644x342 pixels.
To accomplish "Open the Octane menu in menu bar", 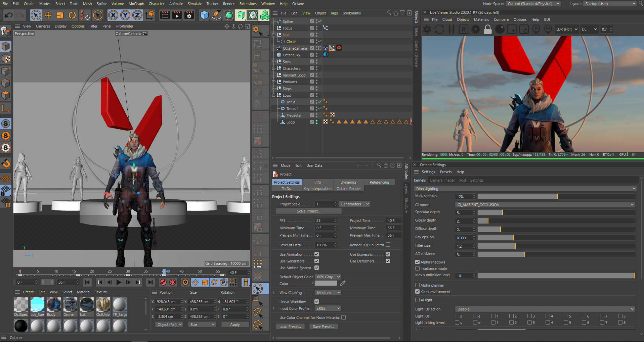I will click(298, 4).
